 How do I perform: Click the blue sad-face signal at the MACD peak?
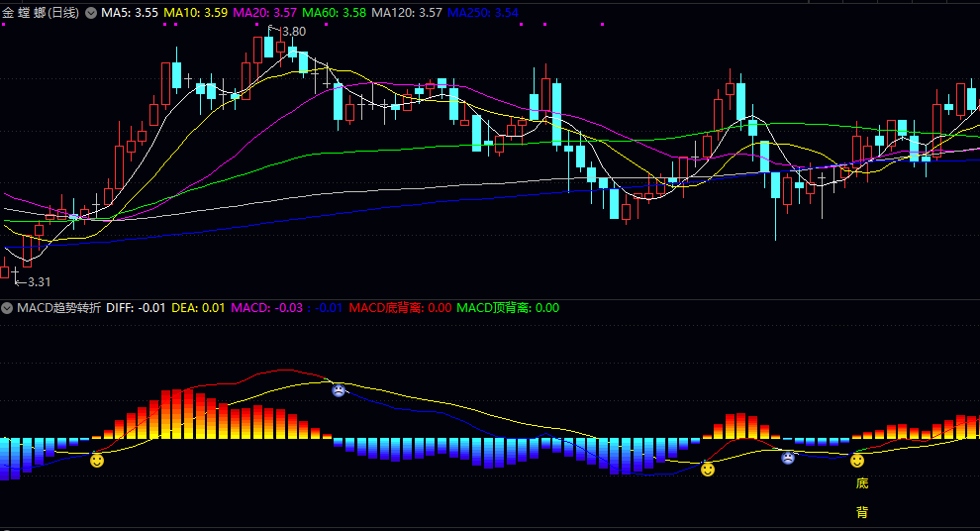[x=339, y=390]
